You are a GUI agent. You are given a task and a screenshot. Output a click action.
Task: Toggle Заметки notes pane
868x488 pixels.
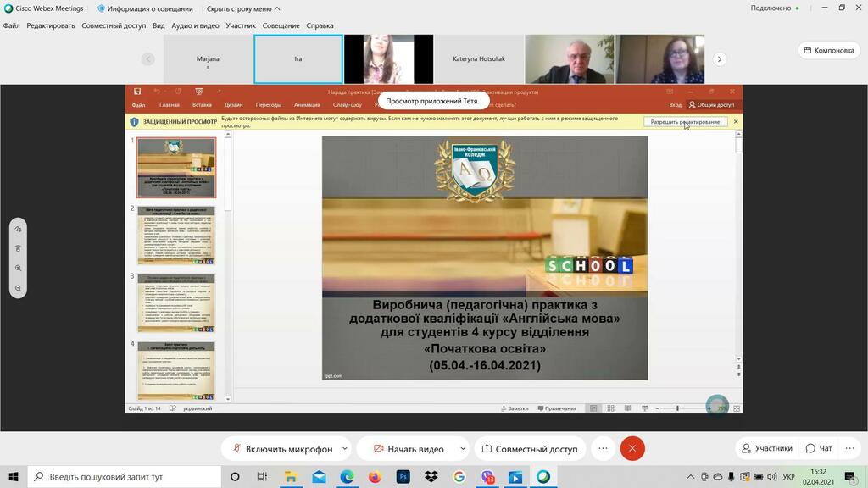(515, 408)
